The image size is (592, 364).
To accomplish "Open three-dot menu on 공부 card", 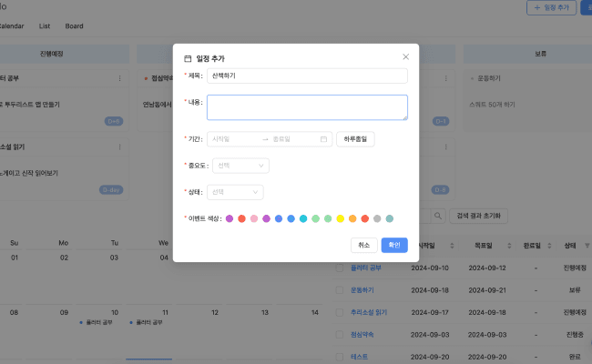I will click(119, 78).
